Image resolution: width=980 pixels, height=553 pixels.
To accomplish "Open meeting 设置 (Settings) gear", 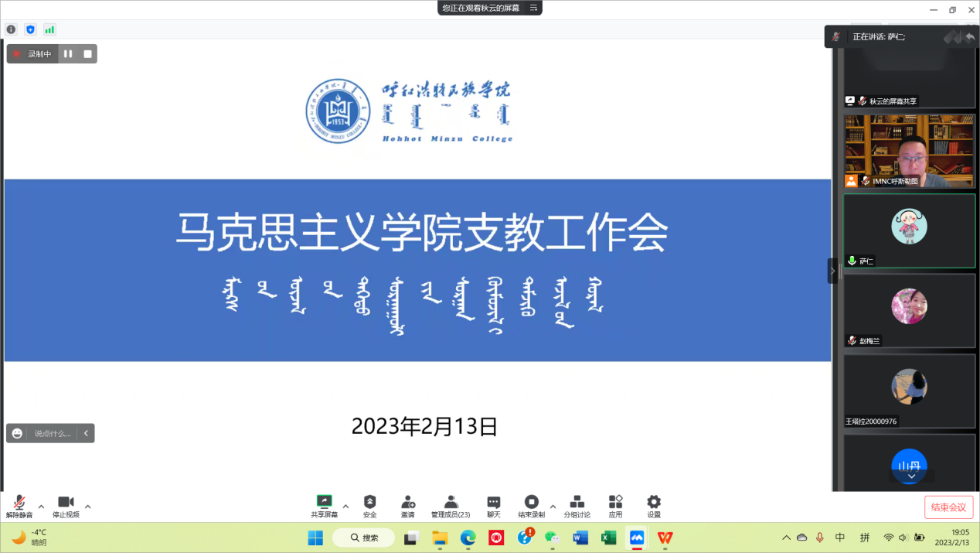I will coord(654,503).
